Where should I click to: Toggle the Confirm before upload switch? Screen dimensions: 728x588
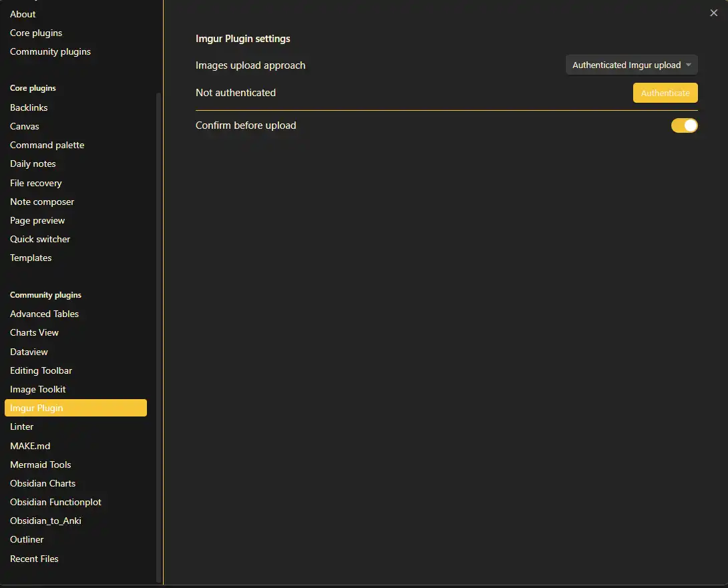(x=684, y=125)
